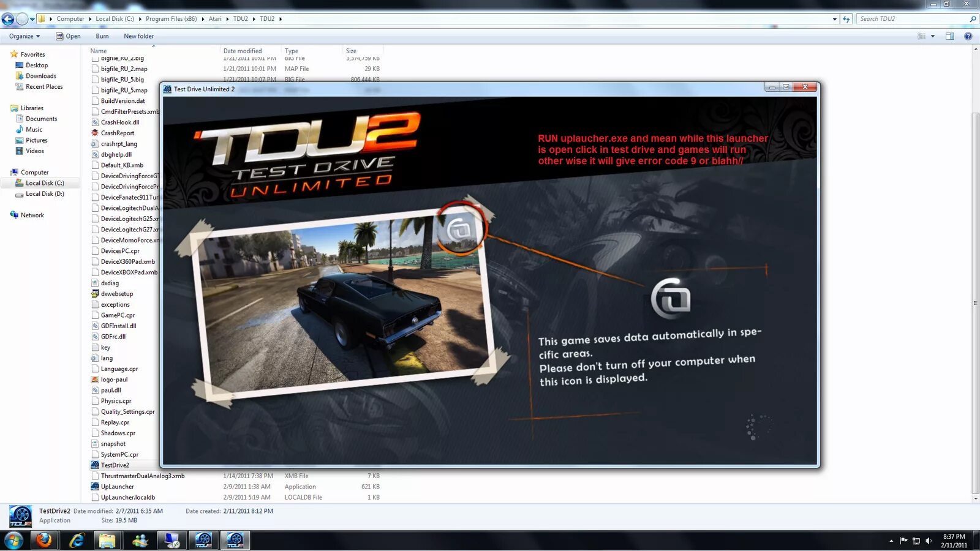
Task: Select the Physics.cpr file
Action: click(116, 401)
